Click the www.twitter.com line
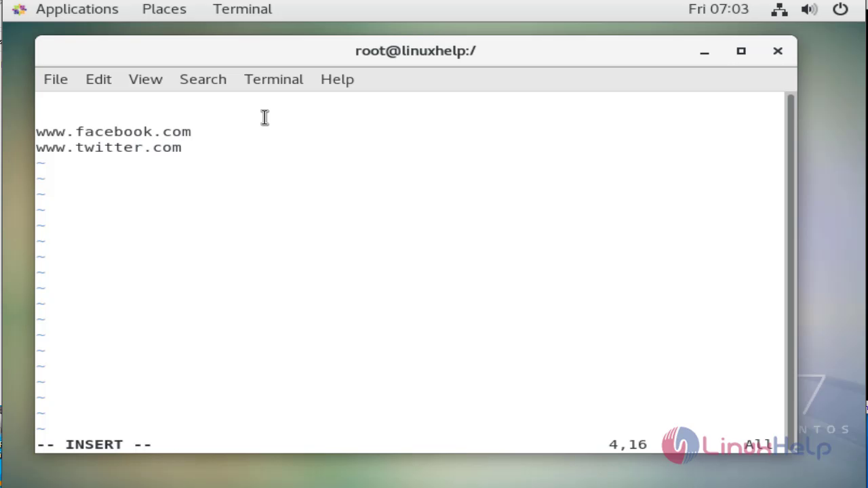This screenshot has width=868, height=488. click(109, 147)
